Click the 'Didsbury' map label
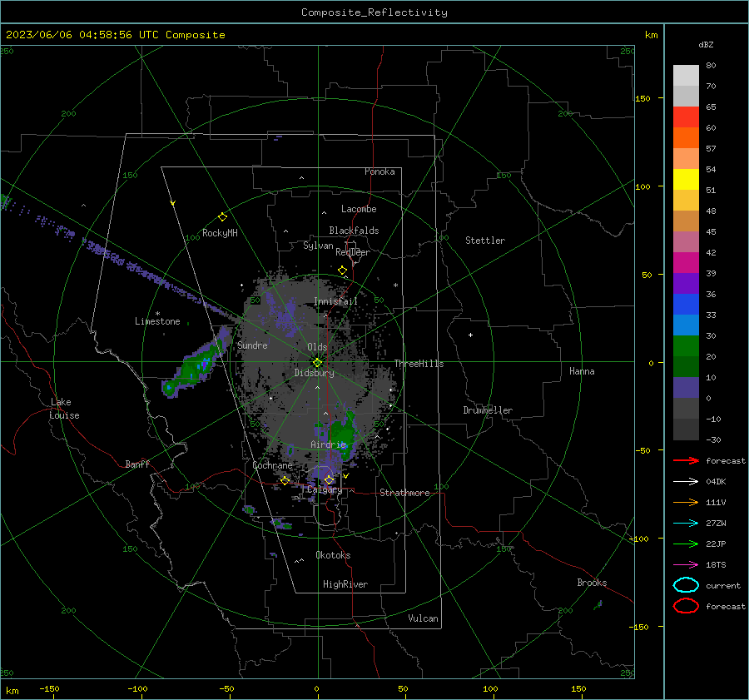The width and height of the screenshot is (749, 700). pyautogui.click(x=314, y=373)
